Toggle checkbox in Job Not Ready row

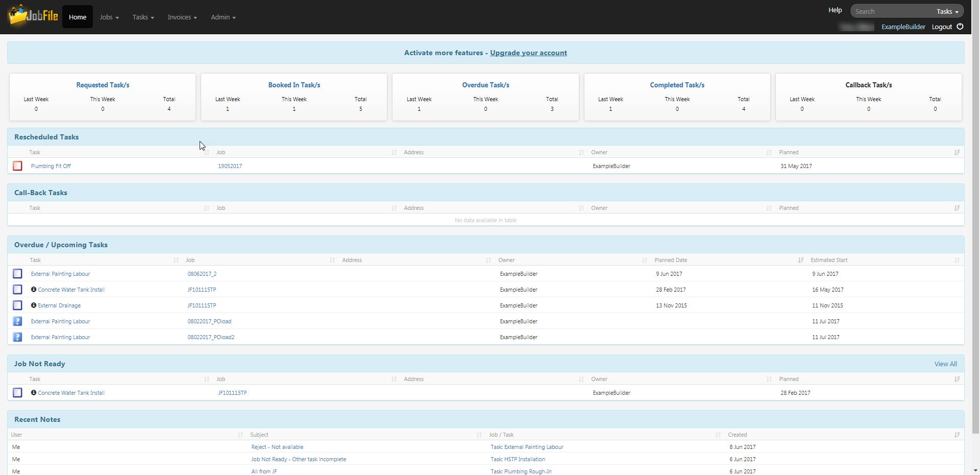[17, 393]
